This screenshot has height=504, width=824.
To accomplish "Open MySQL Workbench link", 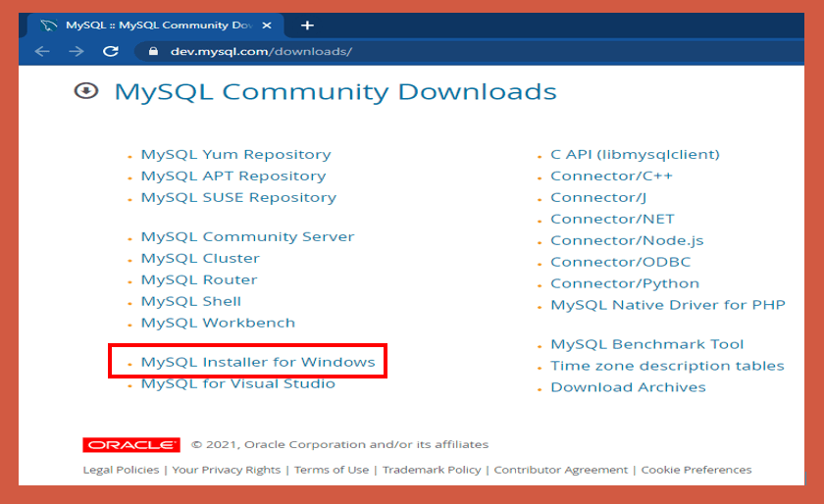I will click(218, 324).
